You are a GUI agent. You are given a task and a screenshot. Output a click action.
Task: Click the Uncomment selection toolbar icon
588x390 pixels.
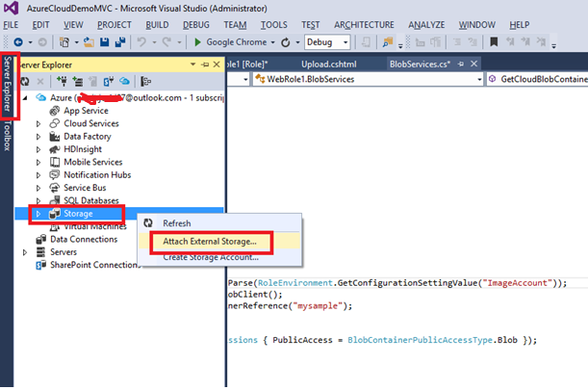pyautogui.click(x=472, y=42)
